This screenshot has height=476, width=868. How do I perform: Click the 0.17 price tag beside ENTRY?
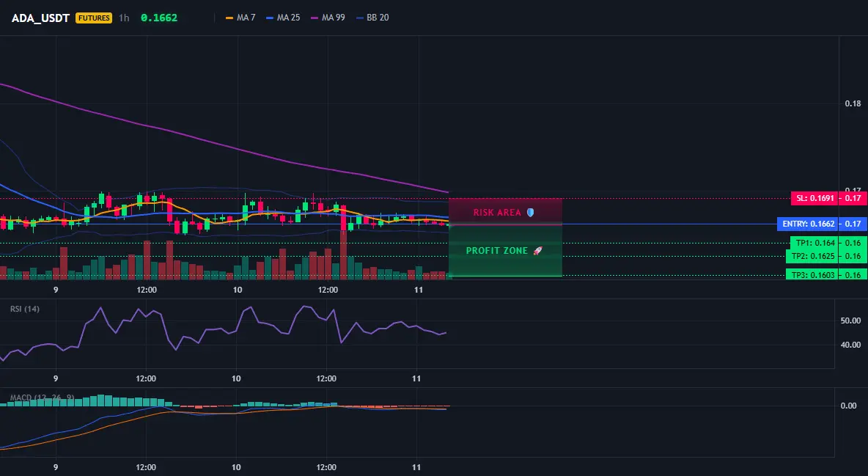853,224
